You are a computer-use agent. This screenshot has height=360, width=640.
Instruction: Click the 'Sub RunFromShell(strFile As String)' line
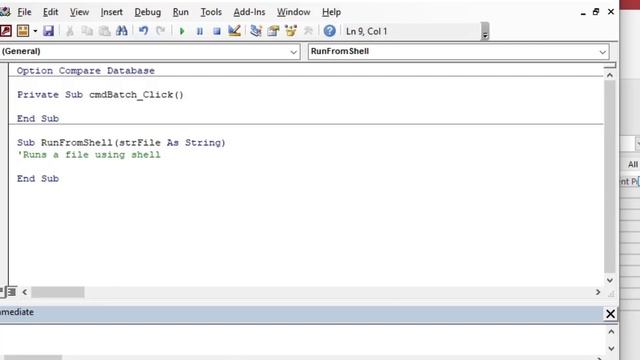click(x=121, y=142)
